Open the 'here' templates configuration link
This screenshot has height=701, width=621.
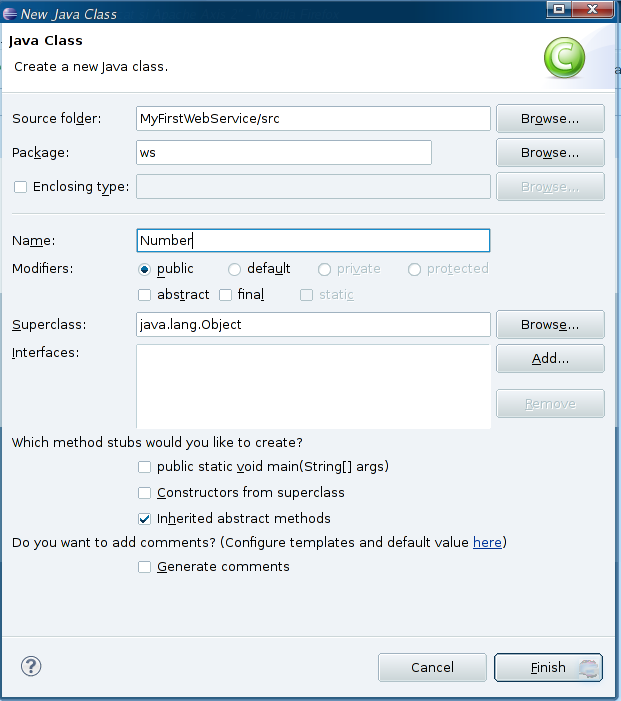click(487, 542)
